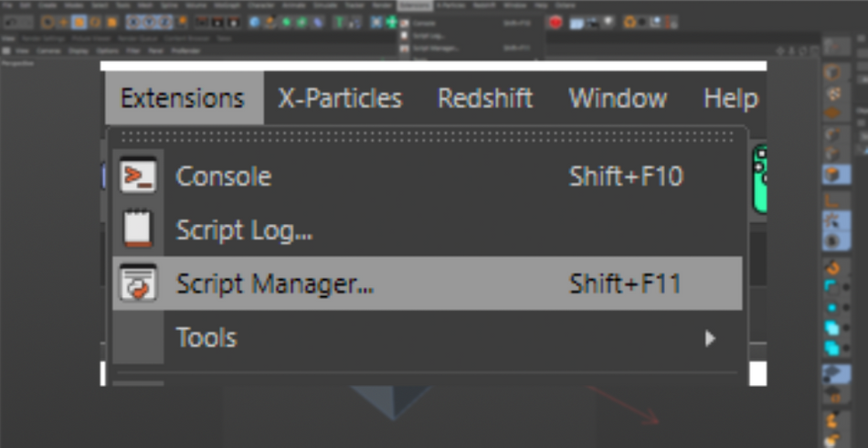Switch to the Content Browser tab

186,38
